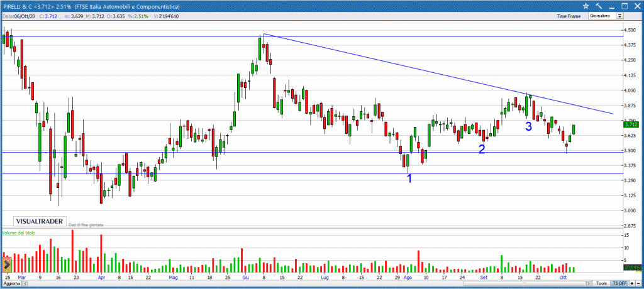Click the 'Mar' month label on date axis

tap(21, 278)
